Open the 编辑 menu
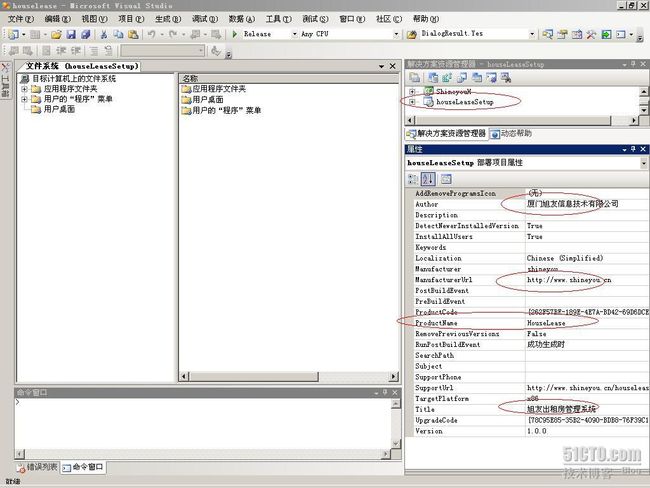 click(58, 19)
